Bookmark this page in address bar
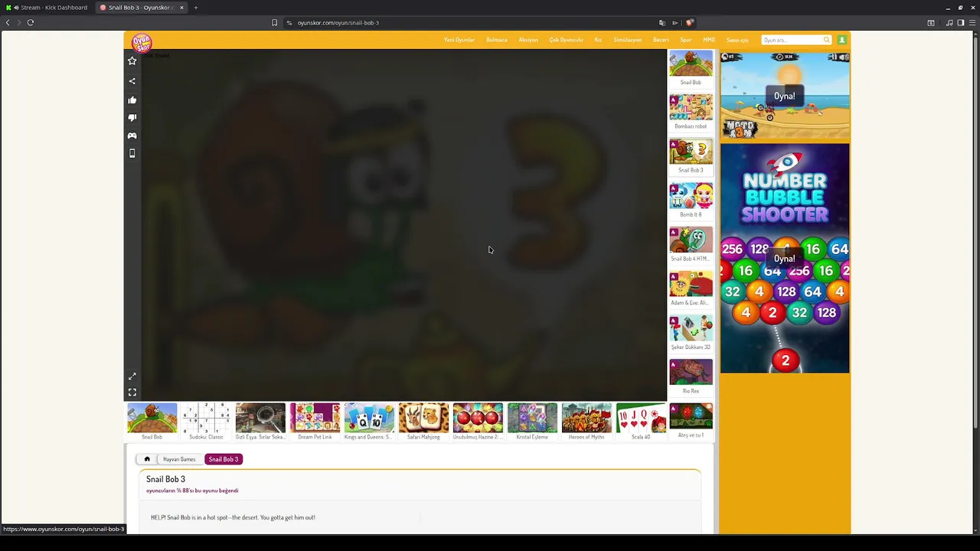The width and height of the screenshot is (980, 551). click(274, 22)
